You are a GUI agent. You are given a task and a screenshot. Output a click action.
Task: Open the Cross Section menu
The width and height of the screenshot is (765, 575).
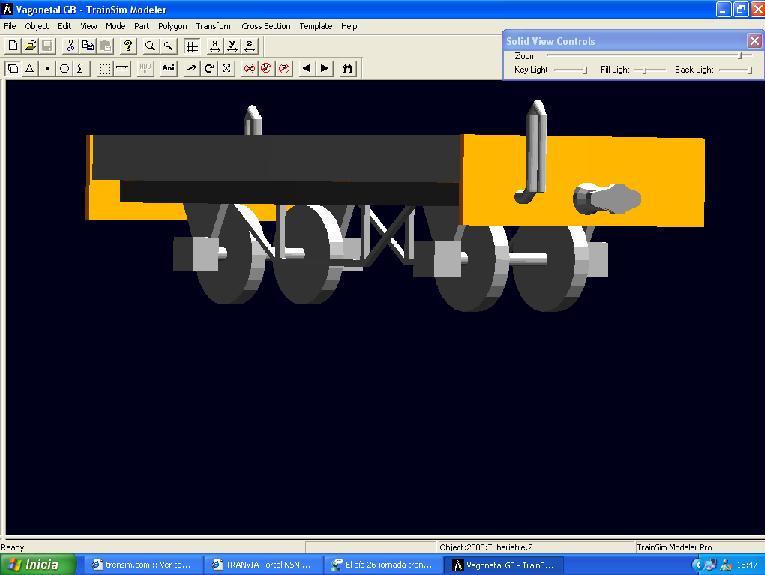(266, 26)
